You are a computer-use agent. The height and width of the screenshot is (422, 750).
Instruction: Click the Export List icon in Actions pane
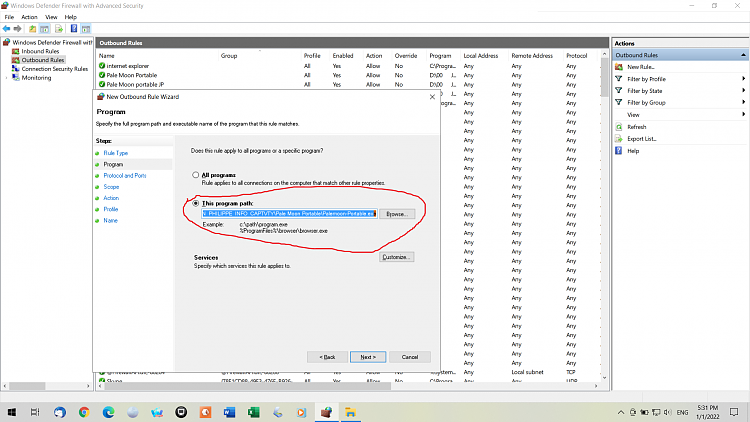(619, 139)
